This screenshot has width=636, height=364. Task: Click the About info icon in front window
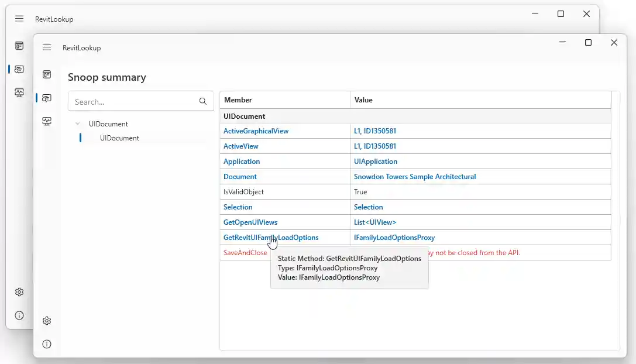(x=47, y=344)
